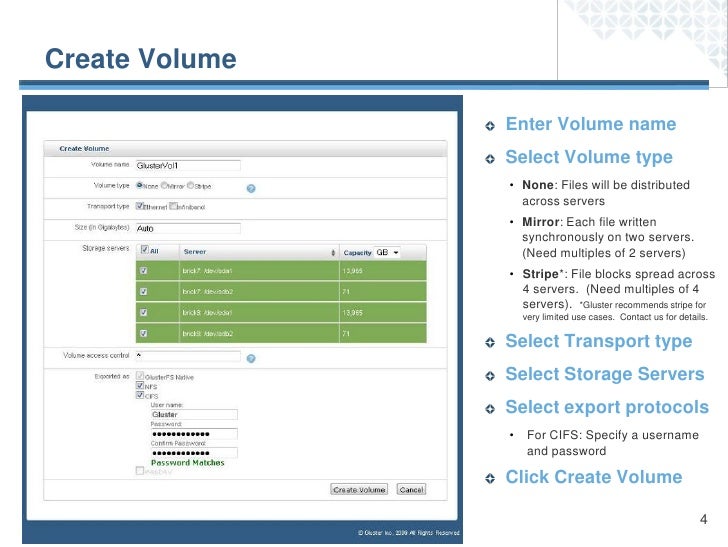
Task: Uncheck brick7 /dev/sda1 server checkbox
Action: [143, 271]
